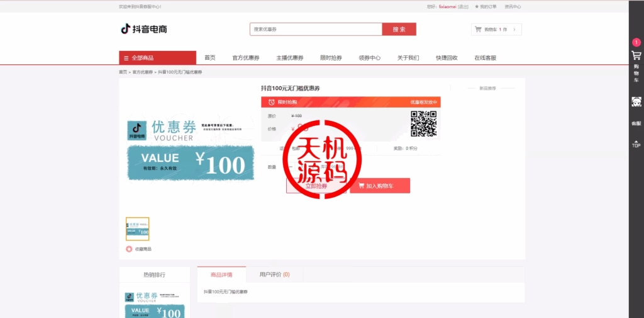
Task: Open 官方优惠券 in navigation bar
Action: [245, 58]
